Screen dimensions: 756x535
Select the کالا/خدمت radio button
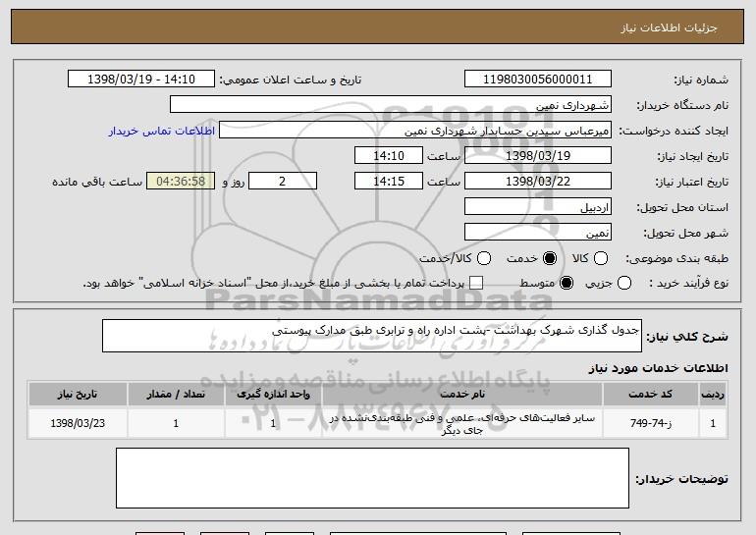click(x=484, y=258)
